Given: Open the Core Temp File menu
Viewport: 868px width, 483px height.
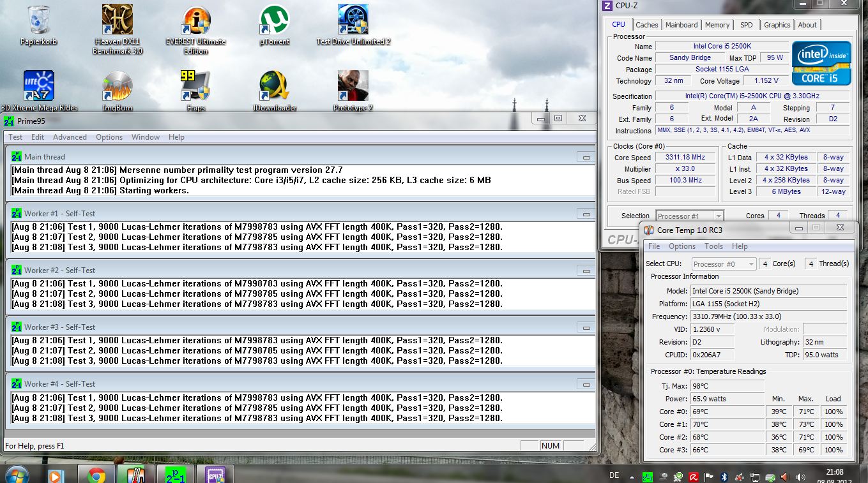Looking at the screenshot, I should tap(654, 246).
